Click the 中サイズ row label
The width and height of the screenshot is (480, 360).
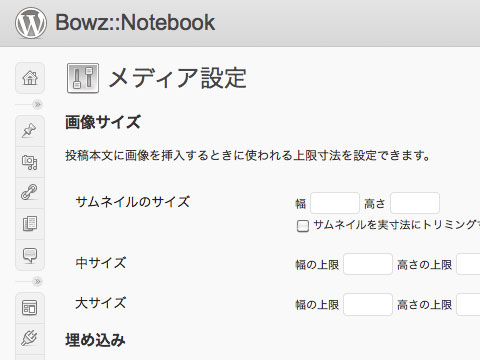[101, 263]
